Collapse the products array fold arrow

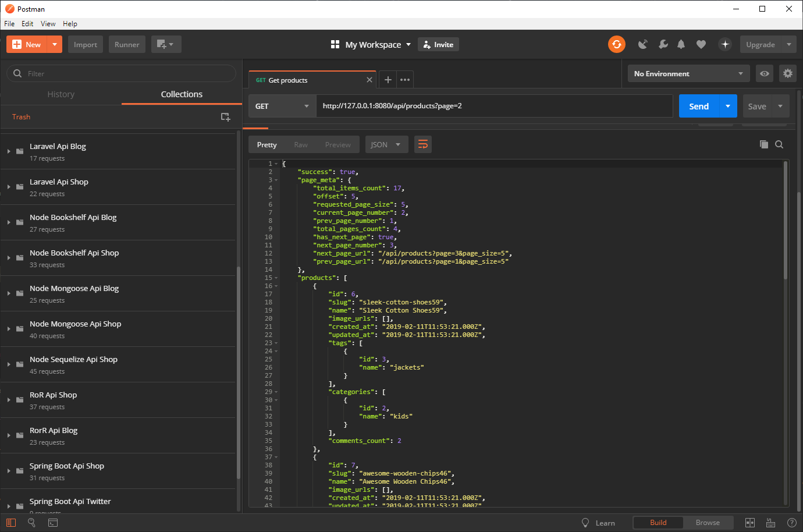[x=276, y=278]
